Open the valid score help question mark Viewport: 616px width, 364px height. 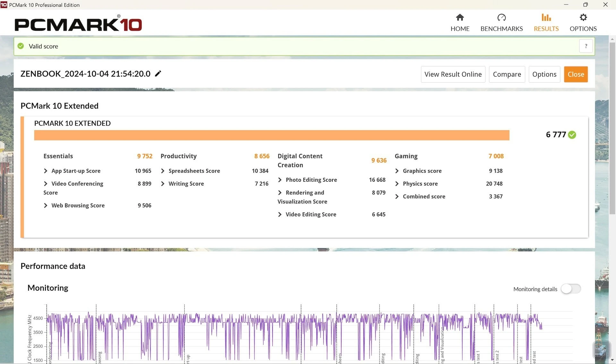[x=586, y=46]
